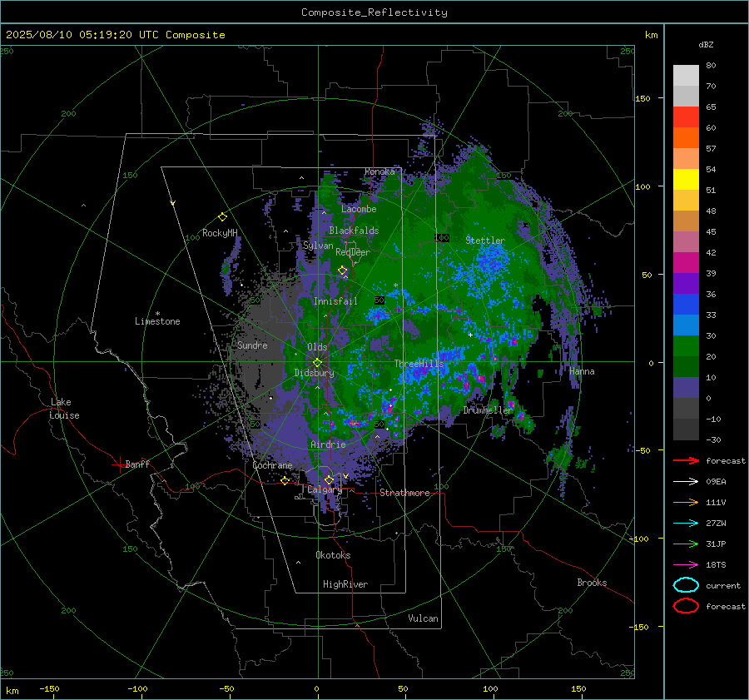This screenshot has height=700, width=749.
Task: Click the HighRiver town label
Action: coord(345,584)
